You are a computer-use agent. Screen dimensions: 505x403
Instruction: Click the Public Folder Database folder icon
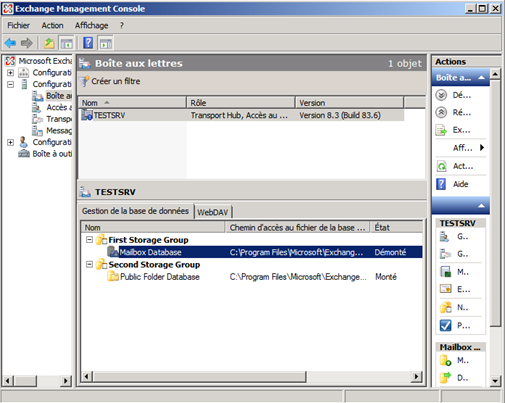tap(113, 277)
